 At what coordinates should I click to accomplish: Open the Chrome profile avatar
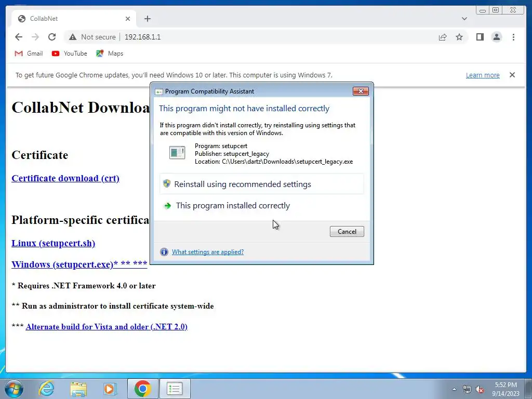tap(496, 37)
